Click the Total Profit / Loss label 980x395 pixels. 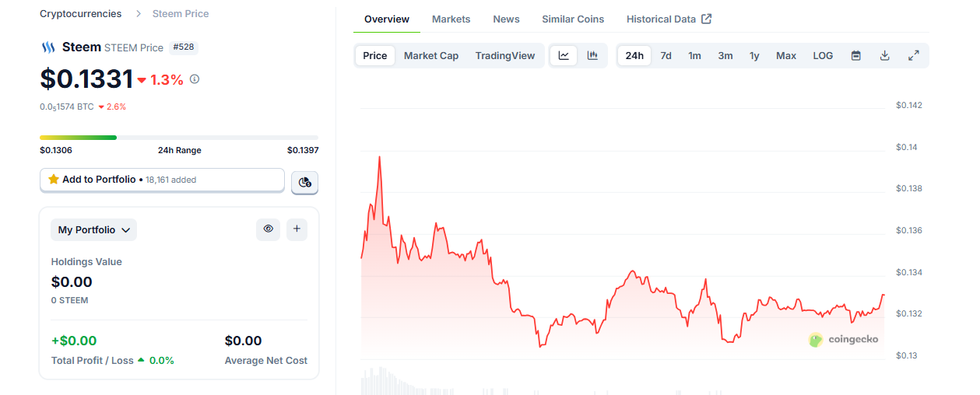[x=93, y=361]
